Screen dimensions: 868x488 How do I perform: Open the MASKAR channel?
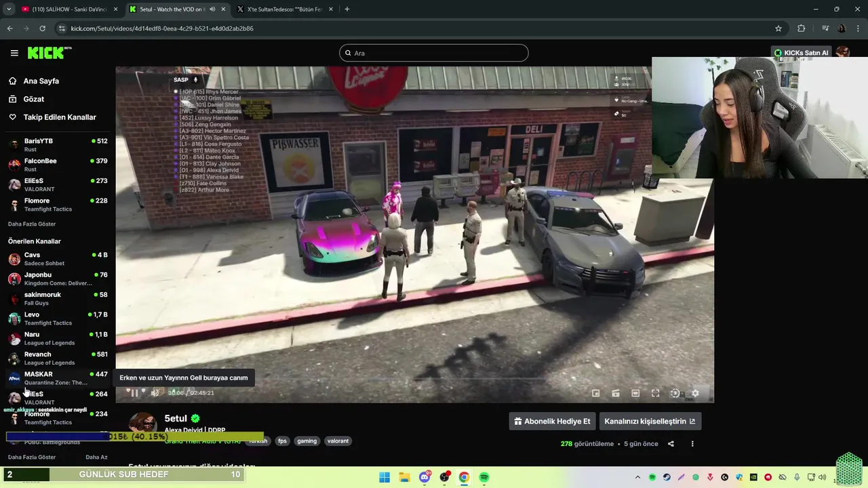tap(57, 378)
